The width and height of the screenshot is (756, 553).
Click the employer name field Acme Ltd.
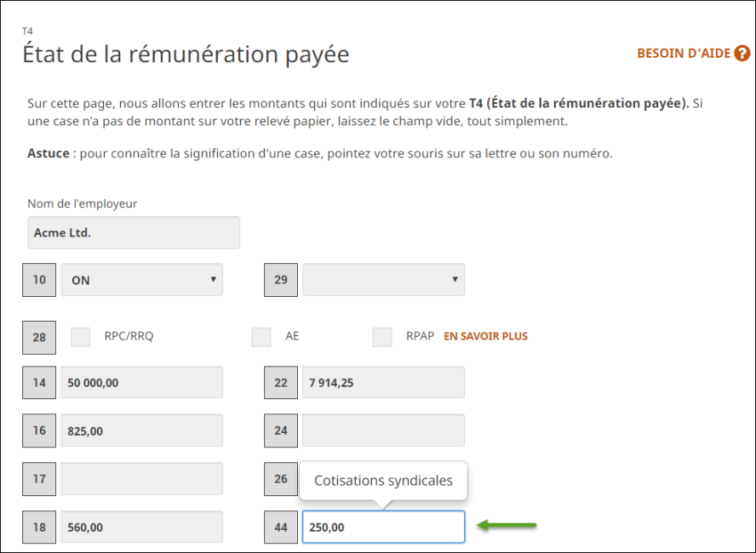(x=133, y=233)
